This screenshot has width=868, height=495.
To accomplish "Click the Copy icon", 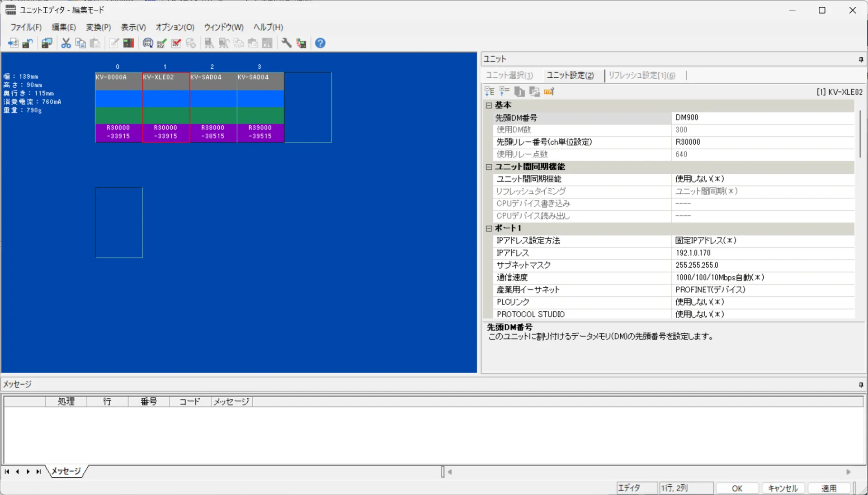I will tap(80, 43).
